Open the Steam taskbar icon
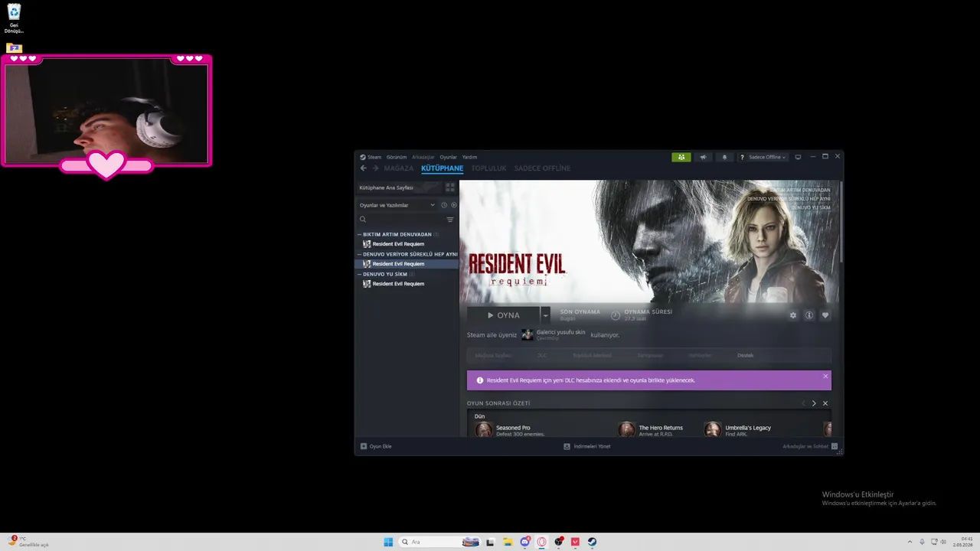The width and height of the screenshot is (980, 551). click(592, 542)
